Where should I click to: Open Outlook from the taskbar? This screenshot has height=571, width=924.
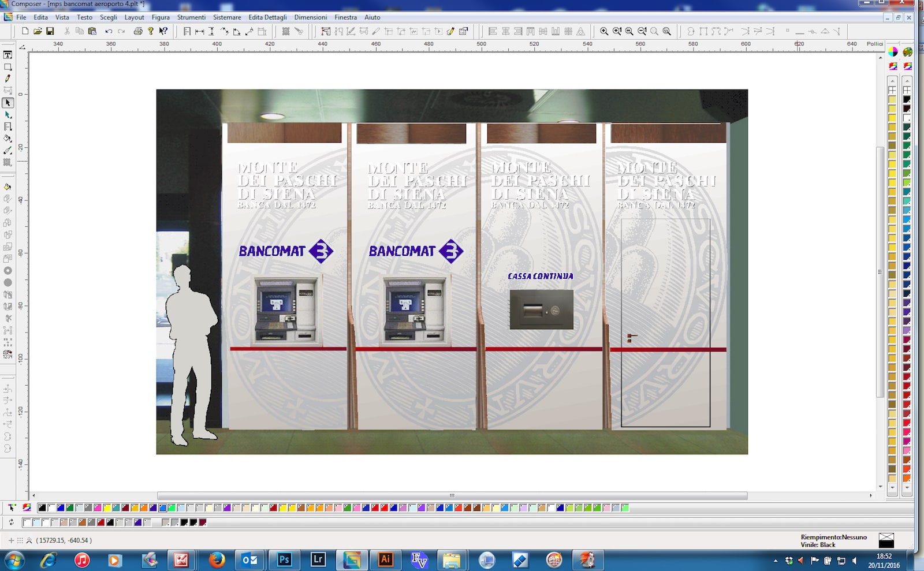coord(250,560)
